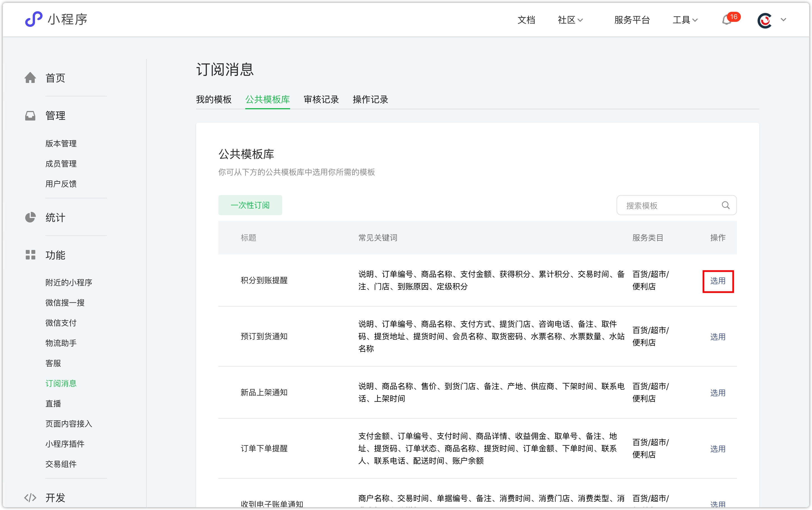
Task: Open 用户反馈 in the sidebar
Action: coord(61,184)
